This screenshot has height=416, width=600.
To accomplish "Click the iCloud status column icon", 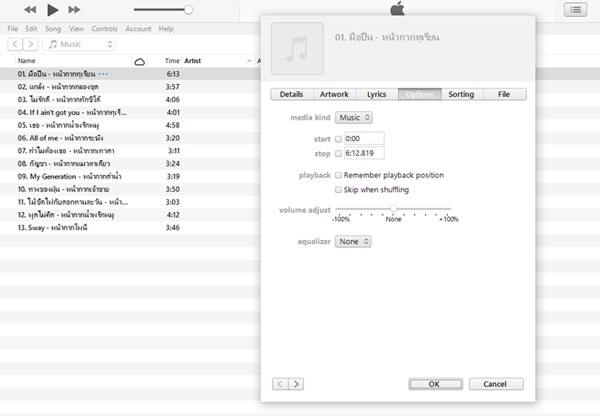I will click(140, 61).
